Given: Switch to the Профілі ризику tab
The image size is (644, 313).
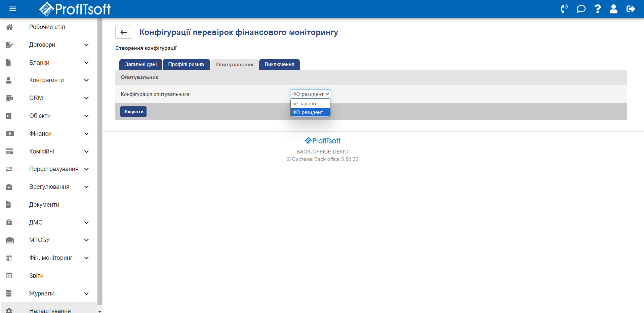Looking at the screenshot, I should 186,65.
